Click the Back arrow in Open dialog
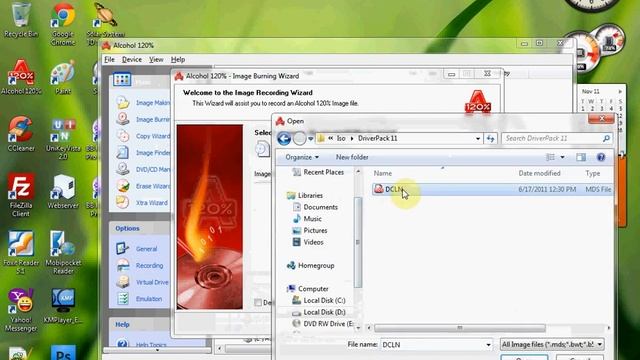 284,138
